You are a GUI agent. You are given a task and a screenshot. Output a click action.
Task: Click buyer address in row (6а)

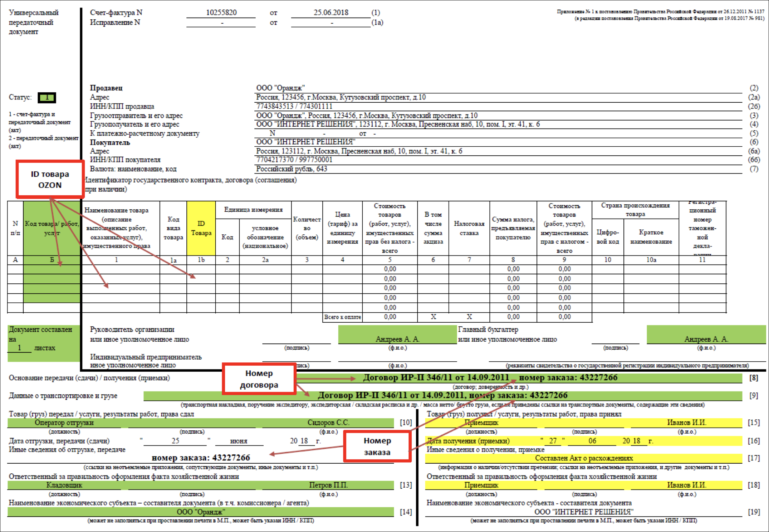pos(359,151)
